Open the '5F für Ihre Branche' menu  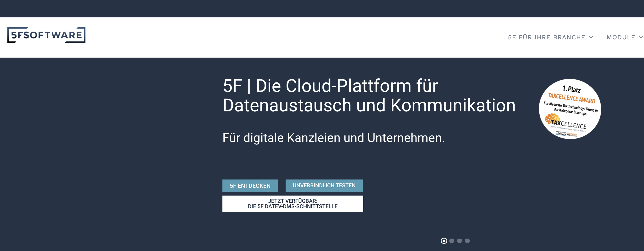coord(546,37)
